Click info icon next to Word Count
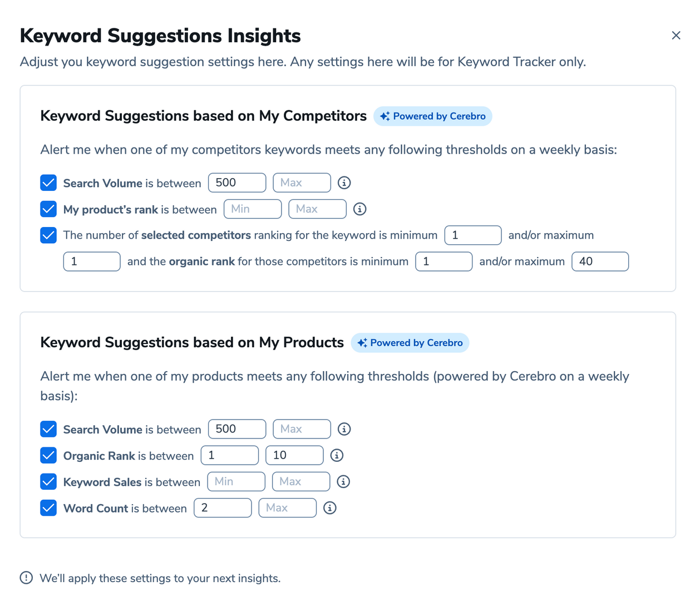700x601 pixels. click(x=330, y=508)
